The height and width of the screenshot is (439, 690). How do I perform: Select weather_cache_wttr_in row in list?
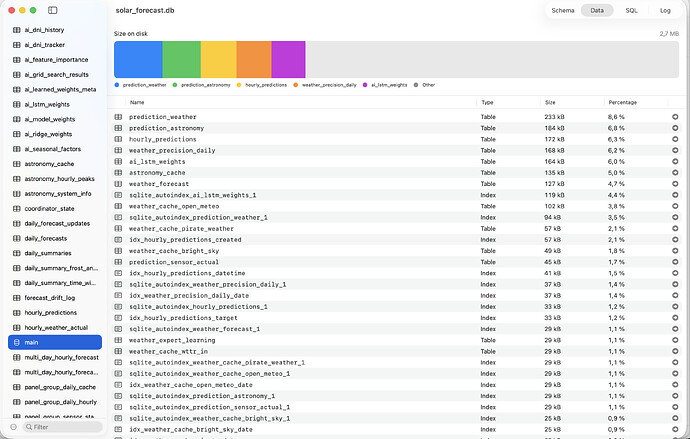[x=396, y=351]
